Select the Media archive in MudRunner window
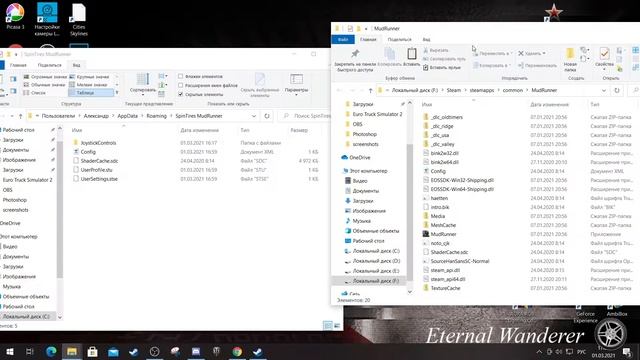 [x=438, y=216]
